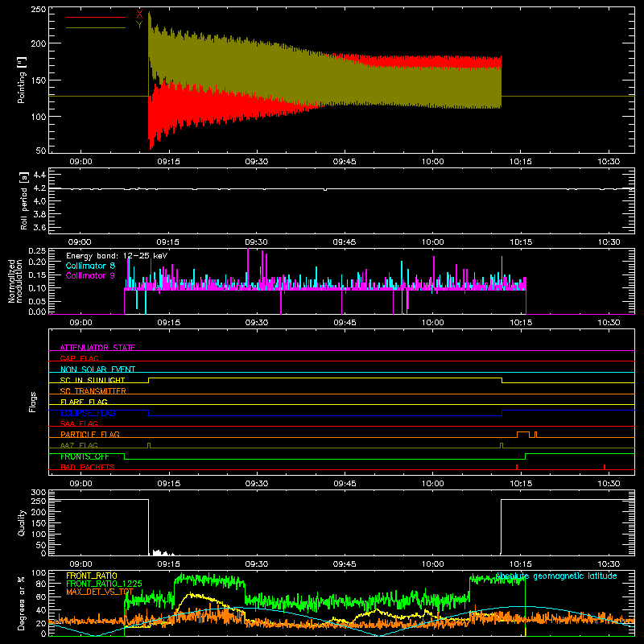The image size is (644, 644).
Task: Click the GAP_FLAG label
Action: point(79,358)
